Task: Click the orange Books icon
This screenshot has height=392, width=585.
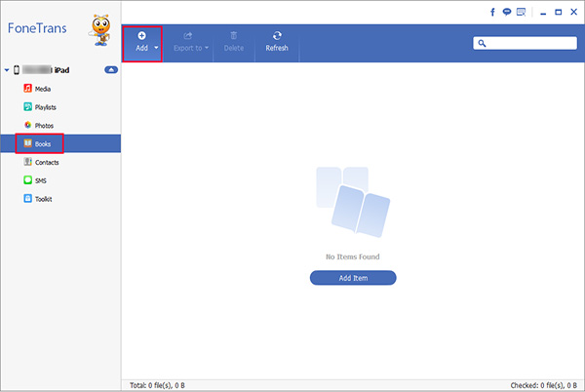Action: (27, 143)
